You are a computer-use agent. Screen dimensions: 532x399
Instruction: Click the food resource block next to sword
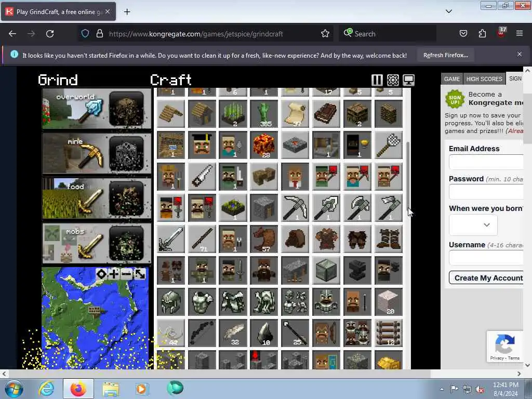(127, 198)
